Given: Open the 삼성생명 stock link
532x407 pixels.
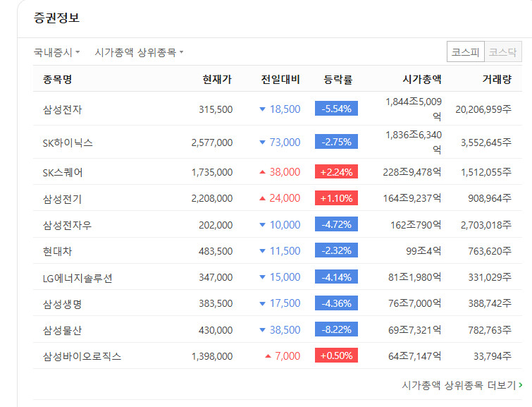Looking at the screenshot, I should coord(63,304).
